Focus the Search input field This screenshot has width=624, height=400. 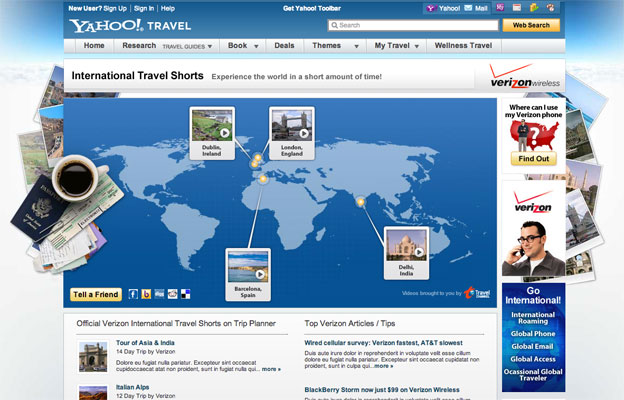tap(413, 25)
